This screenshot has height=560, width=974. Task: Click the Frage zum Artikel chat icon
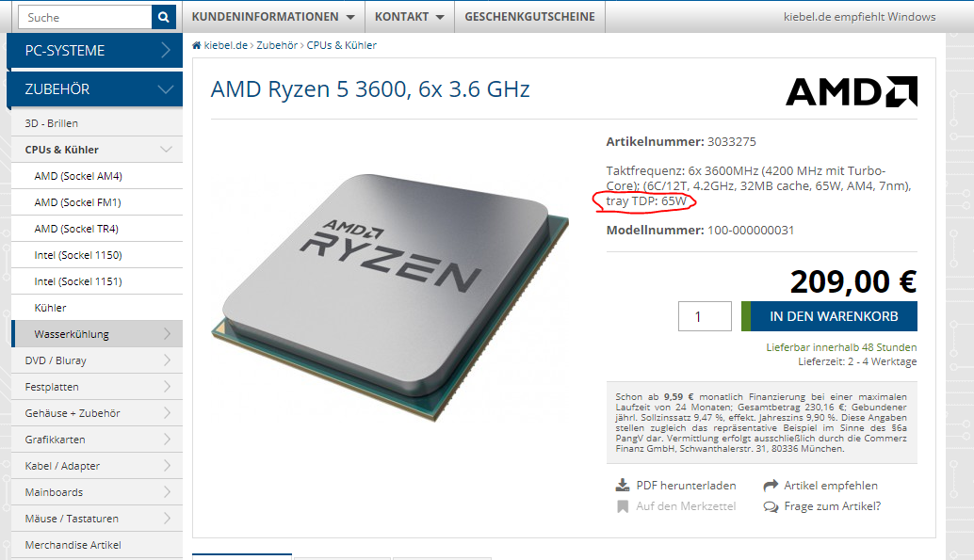(771, 506)
